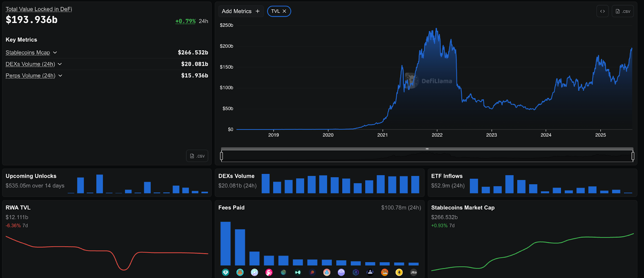Image resolution: width=644 pixels, height=278 pixels.
Task: Click the right handle of time range slider
Action: coord(633,156)
